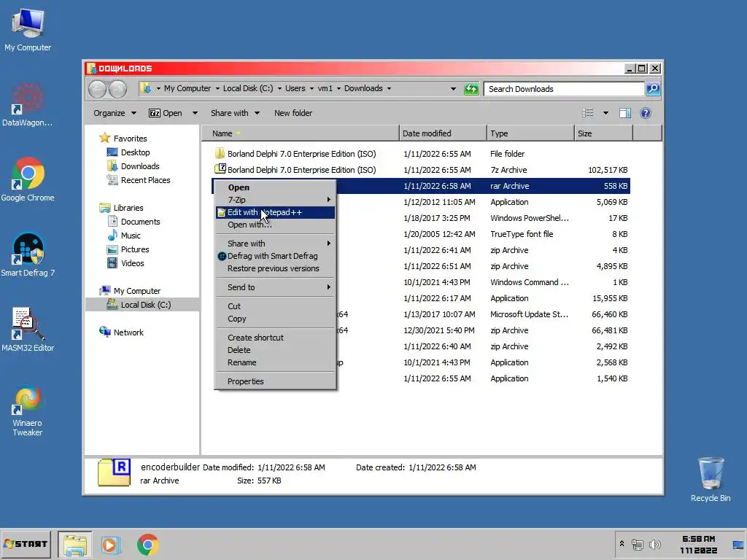Viewport: 747px width, 560px height.
Task: Expand the 7-Zip submenu
Action: pyautogui.click(x=275, y=200)
